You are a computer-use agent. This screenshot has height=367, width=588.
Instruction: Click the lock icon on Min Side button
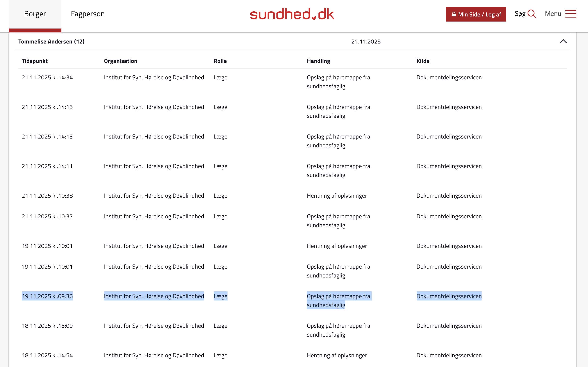453,14
